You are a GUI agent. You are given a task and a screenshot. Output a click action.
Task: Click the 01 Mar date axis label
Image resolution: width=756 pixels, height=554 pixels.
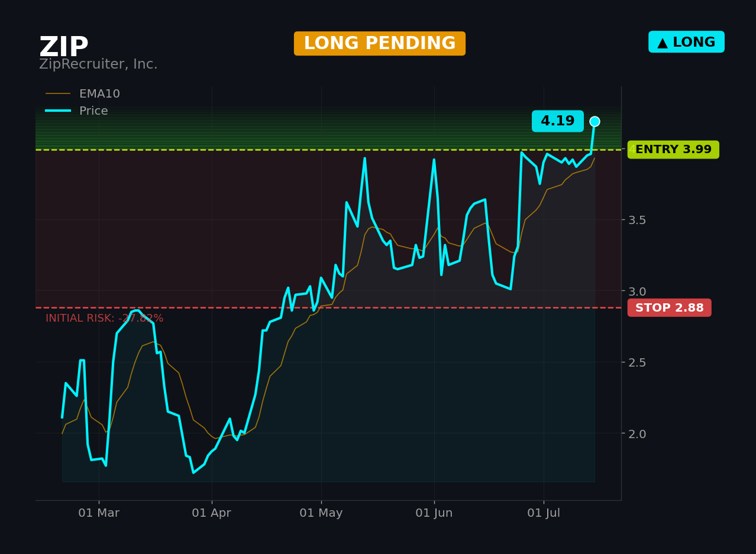click(x=99, y=513)
